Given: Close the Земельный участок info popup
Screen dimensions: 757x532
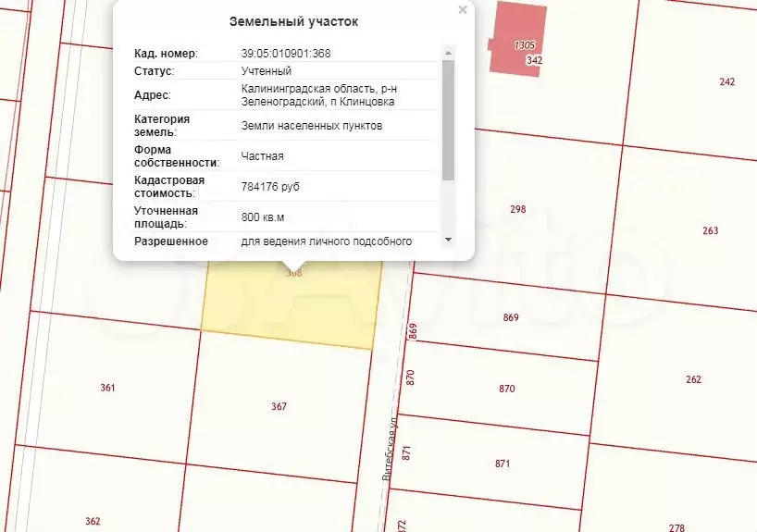Looking at the screenshot, I should tap(463, 10).
